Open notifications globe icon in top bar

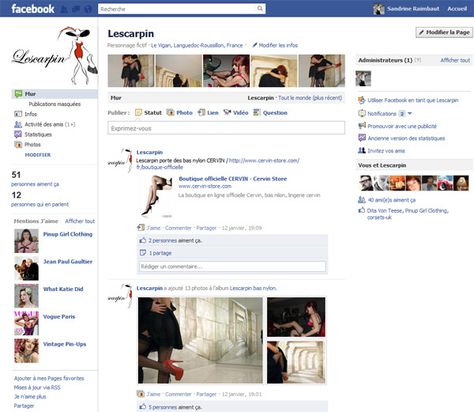click(x=87, y=9)
